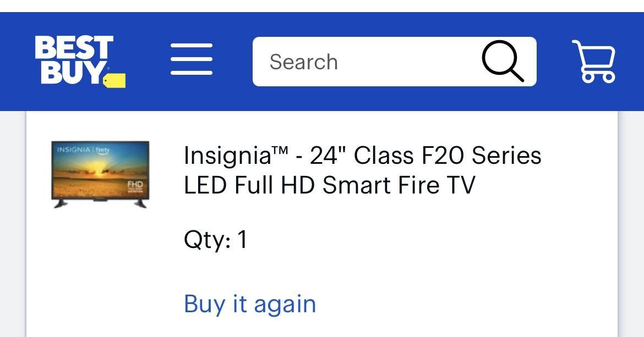
Task: Click the Qty: 1 quantity text
Action: click(x=216, y=240)
